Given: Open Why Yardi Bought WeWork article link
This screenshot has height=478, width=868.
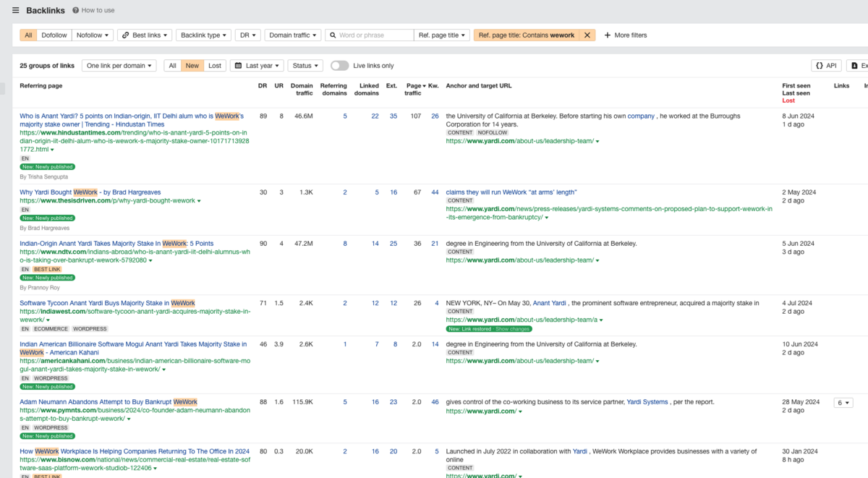Looking at the screenshot, I should click(x=90, y=192).
